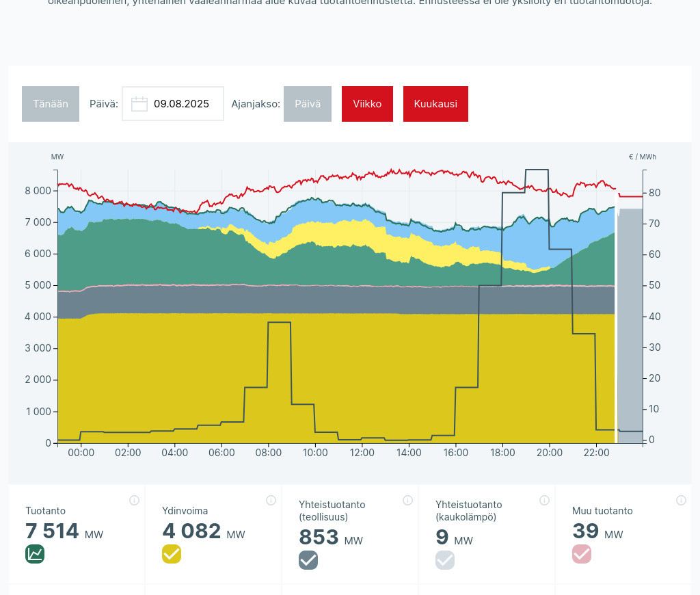Toggle the Yhteistuotanto (kaukolämpö) checkbox
The image size is (700, 595).
click(445, 560)
